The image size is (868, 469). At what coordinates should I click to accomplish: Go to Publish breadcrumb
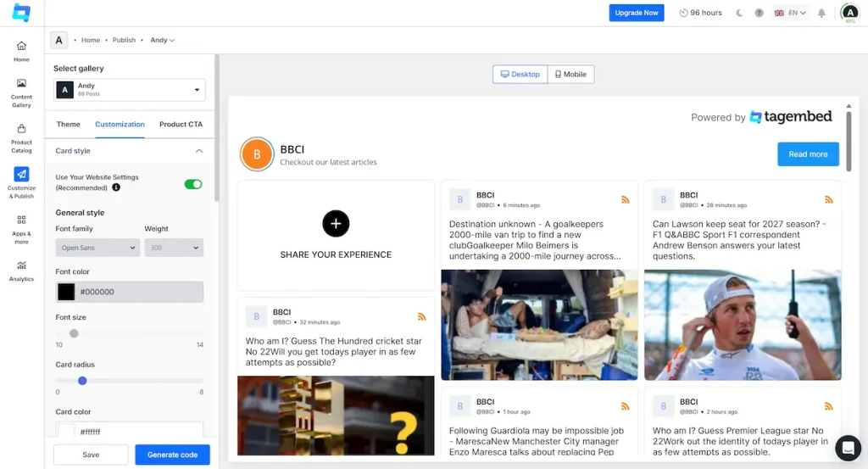124,40
